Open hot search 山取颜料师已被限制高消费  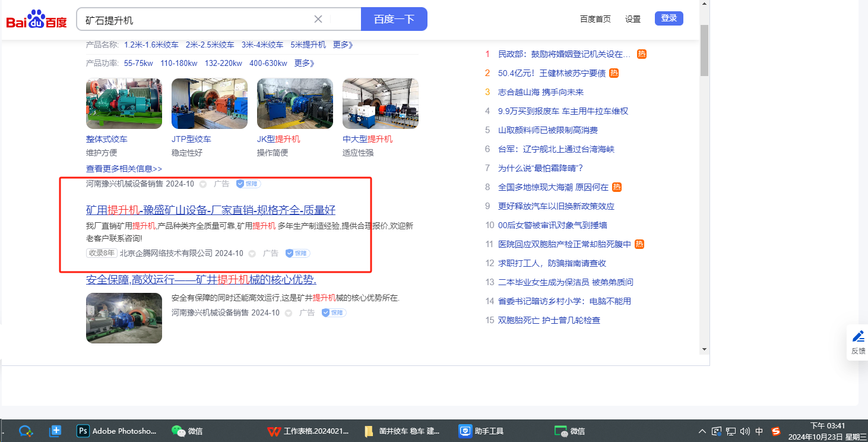click(x=548, y=130)
